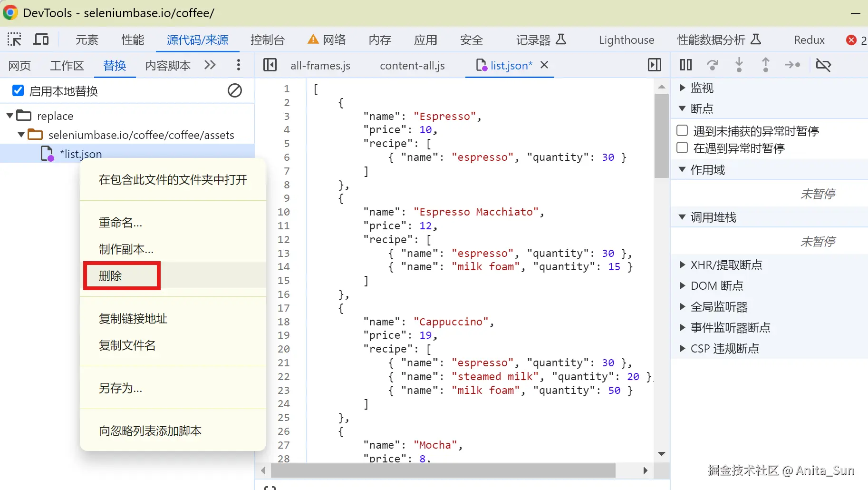Click the step into icon
Screen dimensions: 868x490
pyautogui.click(x=739, y=65)
